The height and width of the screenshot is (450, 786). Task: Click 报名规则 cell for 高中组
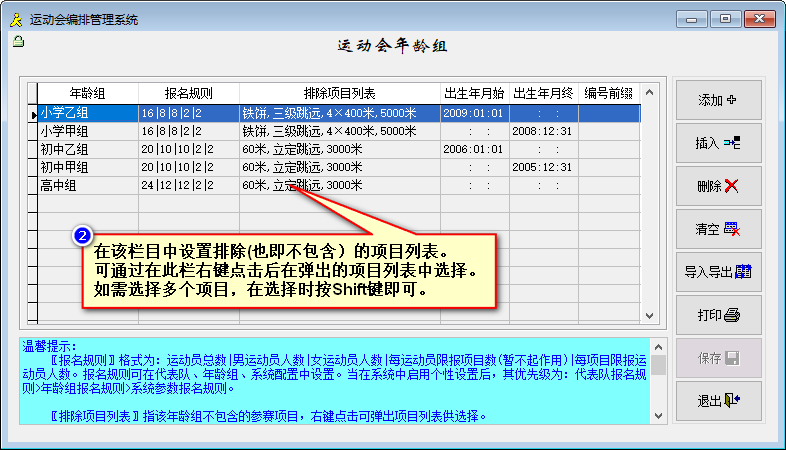tap(188, 186)
